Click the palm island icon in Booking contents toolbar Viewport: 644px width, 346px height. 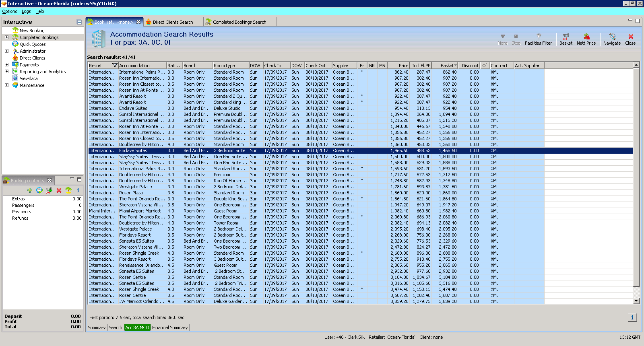[x=68, y=190]
